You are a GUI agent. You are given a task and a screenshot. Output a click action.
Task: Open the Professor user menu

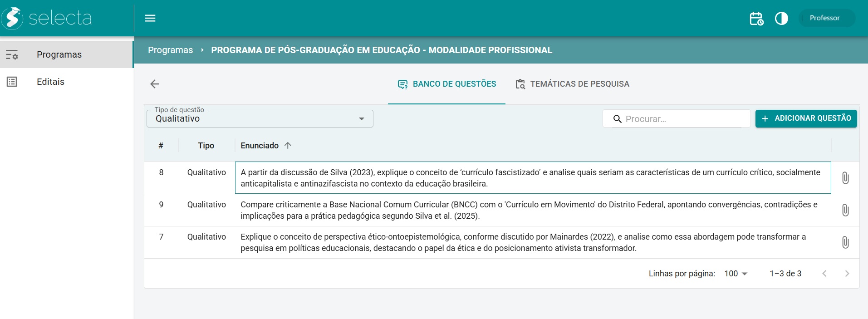tap(826, 18)
